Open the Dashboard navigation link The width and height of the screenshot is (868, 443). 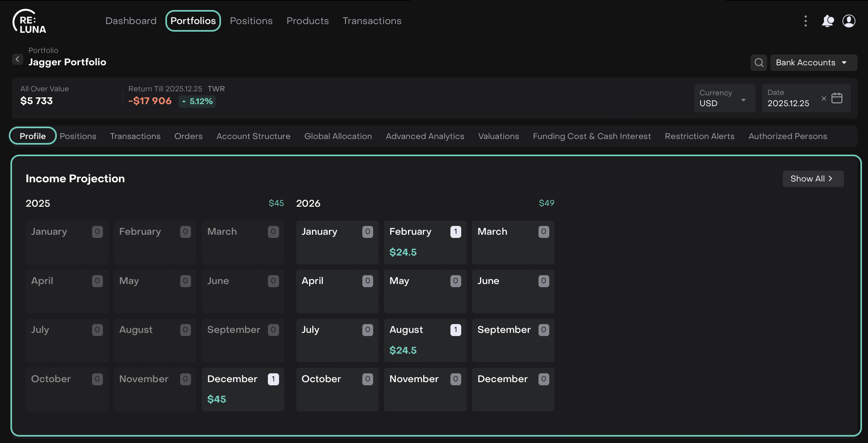click(131, 21)
